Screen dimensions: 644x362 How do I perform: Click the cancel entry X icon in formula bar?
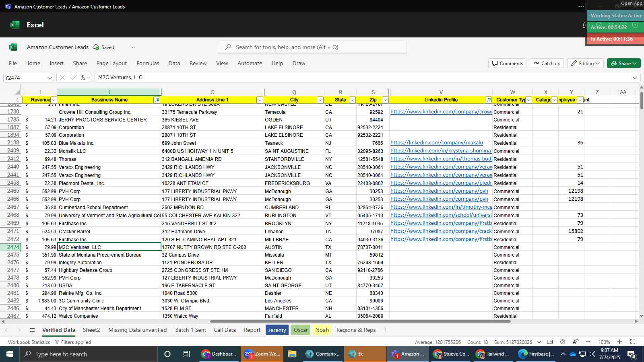(62, 78)
